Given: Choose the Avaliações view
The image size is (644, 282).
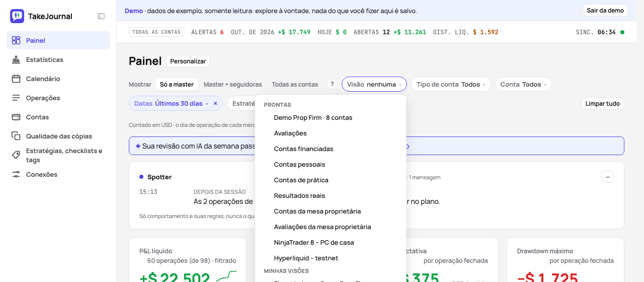Looking at the screenshot, I should [x=331, y=133].
